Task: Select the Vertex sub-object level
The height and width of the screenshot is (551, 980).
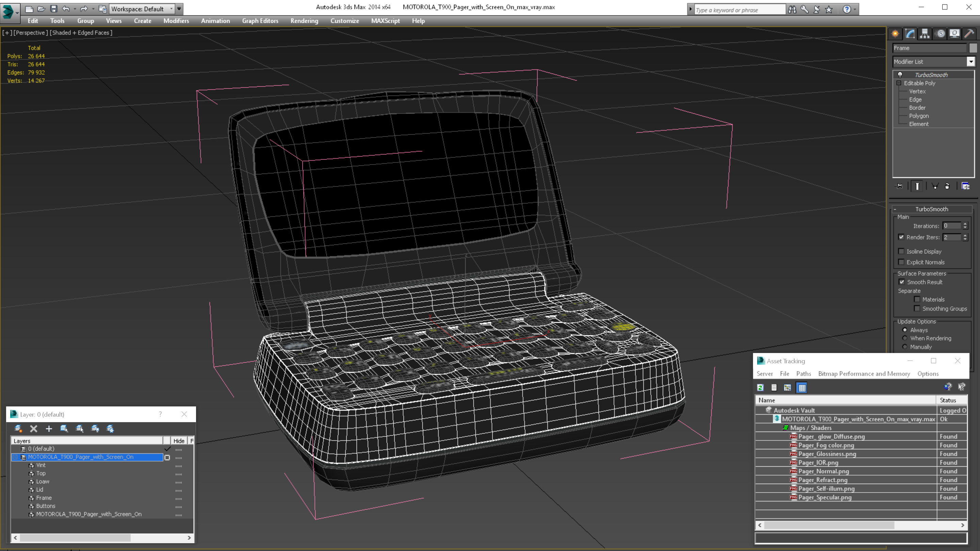Action: pyautogui.click(x=917, y=91)
